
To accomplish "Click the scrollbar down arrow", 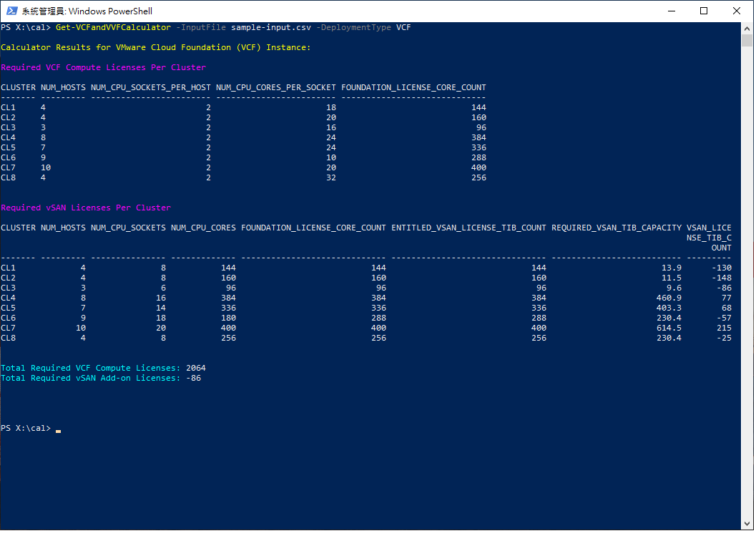I will (x=747, y=524).
